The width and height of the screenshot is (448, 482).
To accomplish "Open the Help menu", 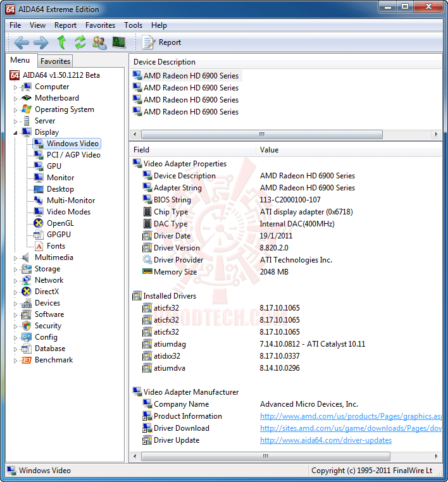I will (x=159, y=25).
